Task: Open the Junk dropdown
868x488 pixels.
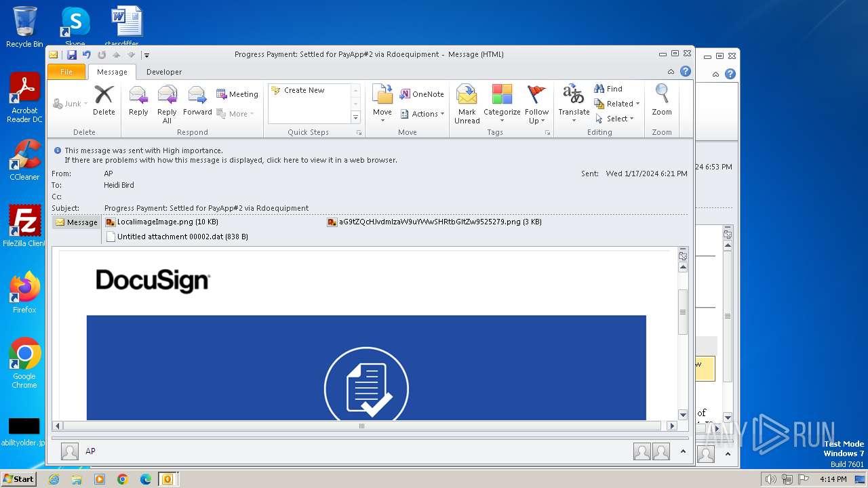Action: click(x=71, y=104)
